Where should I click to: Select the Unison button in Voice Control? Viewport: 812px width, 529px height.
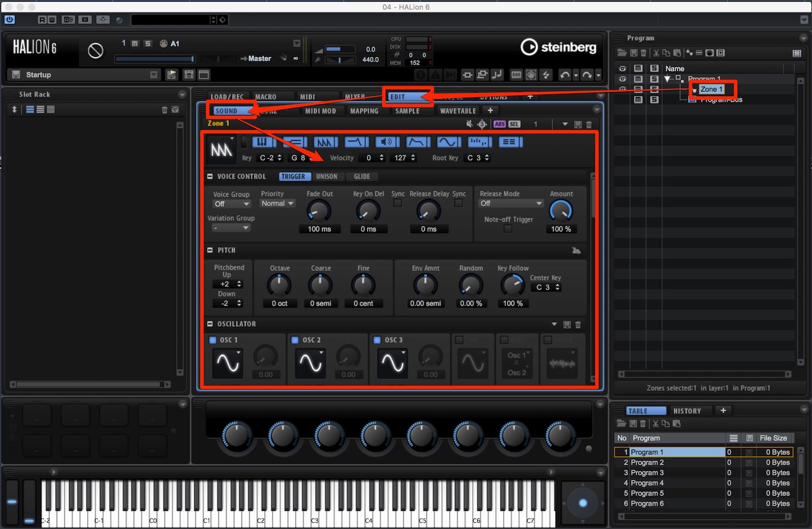[326, 177]
